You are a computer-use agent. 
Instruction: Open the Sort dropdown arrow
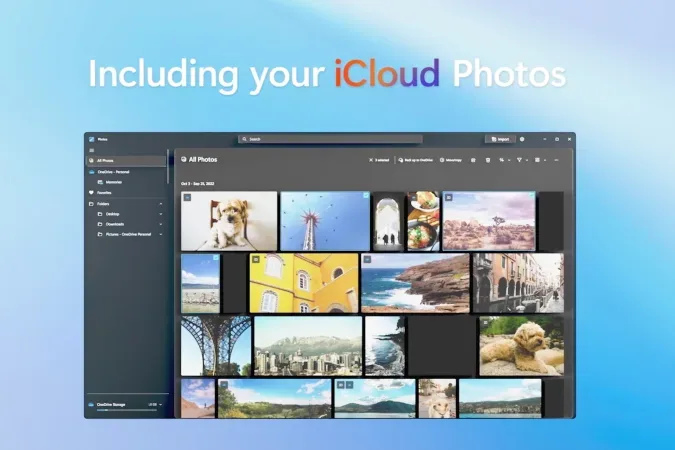coord(509,160)
